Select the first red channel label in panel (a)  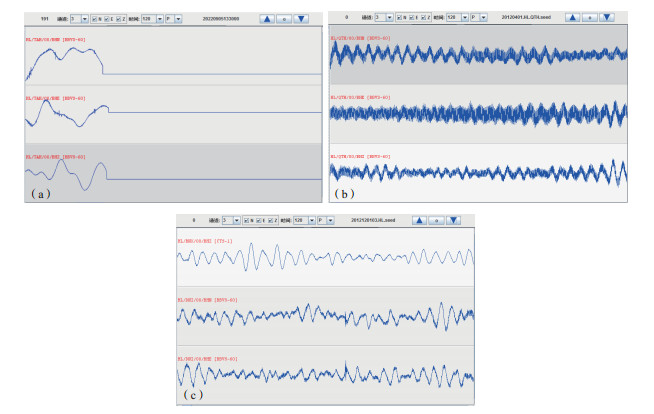click(x=55, y=40)
